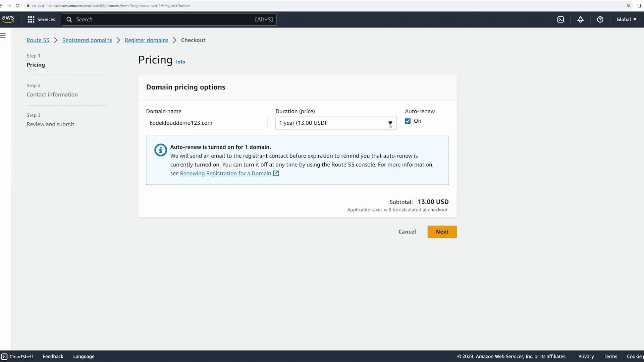
Task: Reload the page with browser refresh
Action: coord(17,6)
